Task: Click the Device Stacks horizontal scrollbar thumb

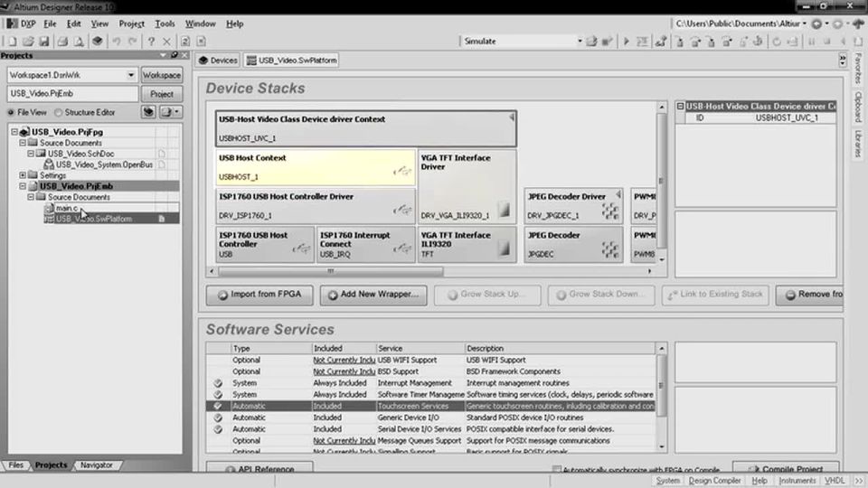Action: point(331,271)
